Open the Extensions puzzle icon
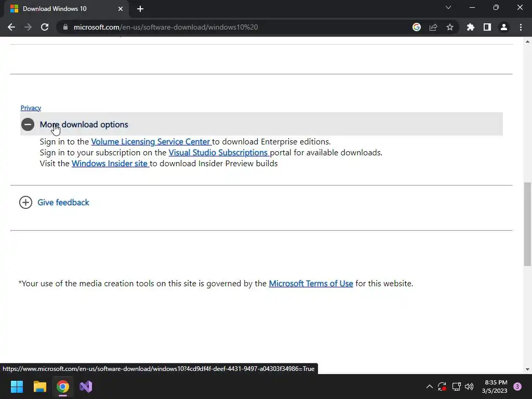Image resolution: width=532 pixels, height=399 pixels. click(x=471, y=27)
